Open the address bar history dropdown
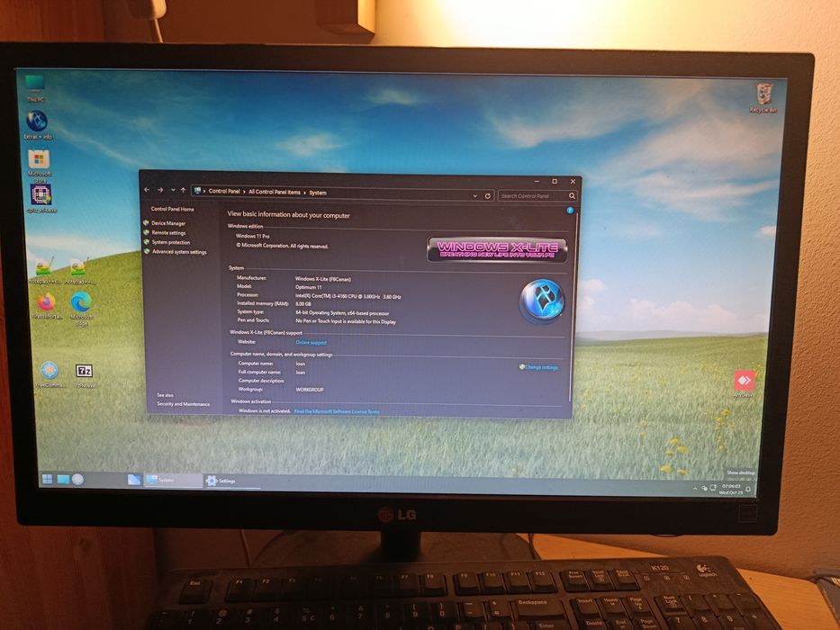840x630 pixels. 475,196
